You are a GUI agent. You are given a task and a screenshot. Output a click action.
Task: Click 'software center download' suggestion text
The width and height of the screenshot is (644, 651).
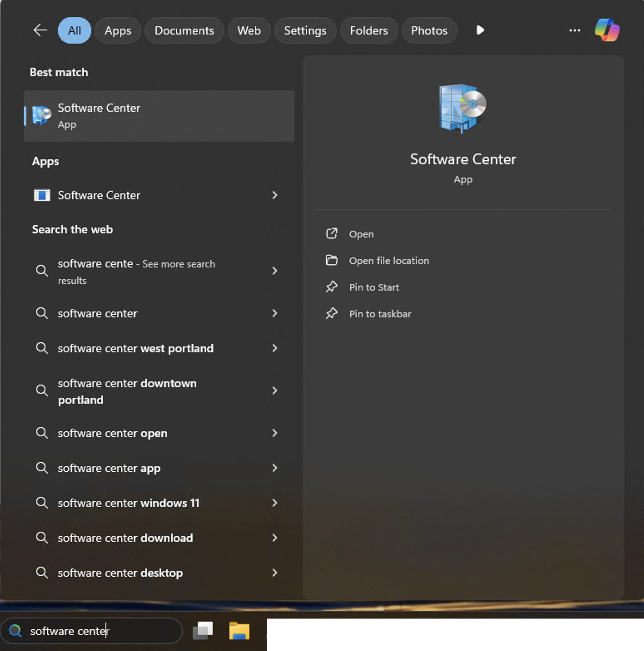[x=125, y=538]
